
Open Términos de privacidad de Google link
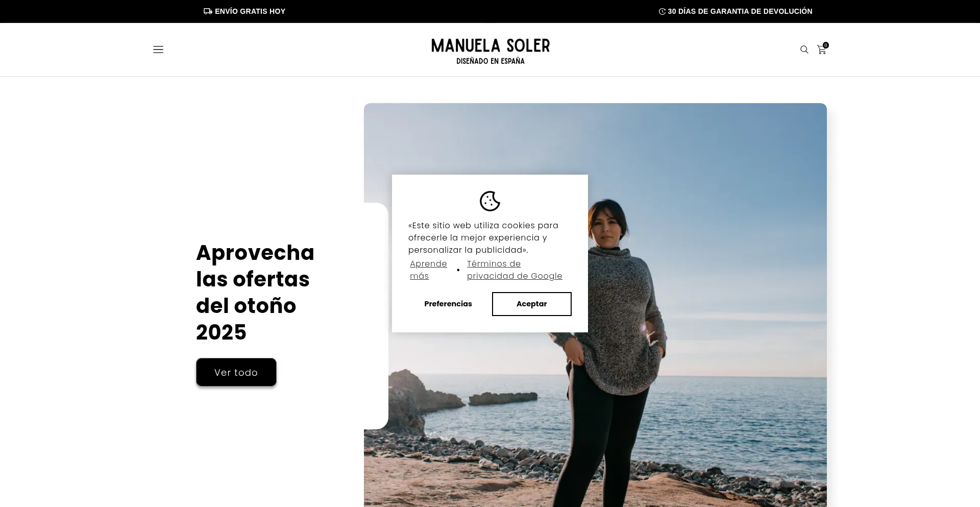click(x=514, y=270)
